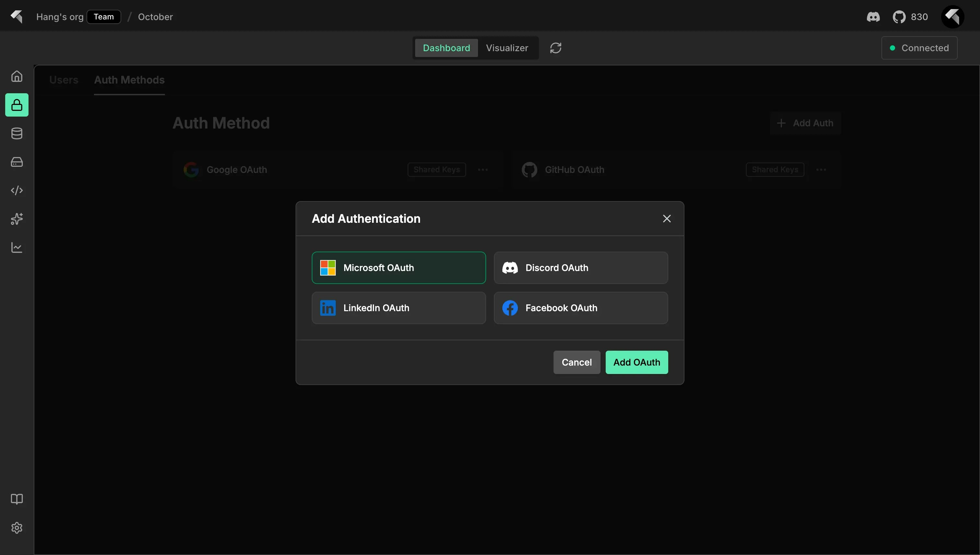The height and width of the screenshot is (555, 980).
Task: Click the refresh icon next to Visualizer
Action: (556, 48)
